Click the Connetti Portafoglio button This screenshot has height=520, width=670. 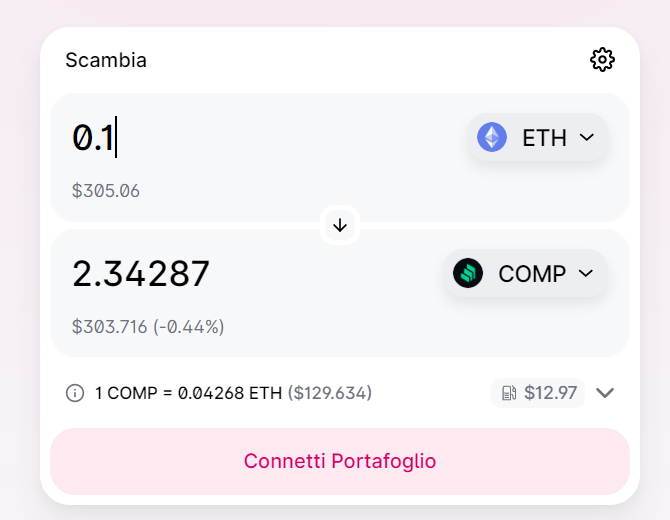coord(340,461)
